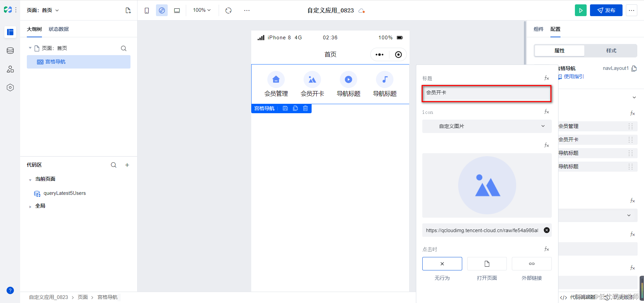Image resolution: width=644 pixels, height=303 pixels.
Task: Click the image URL input field
Action: click(482, 230)
